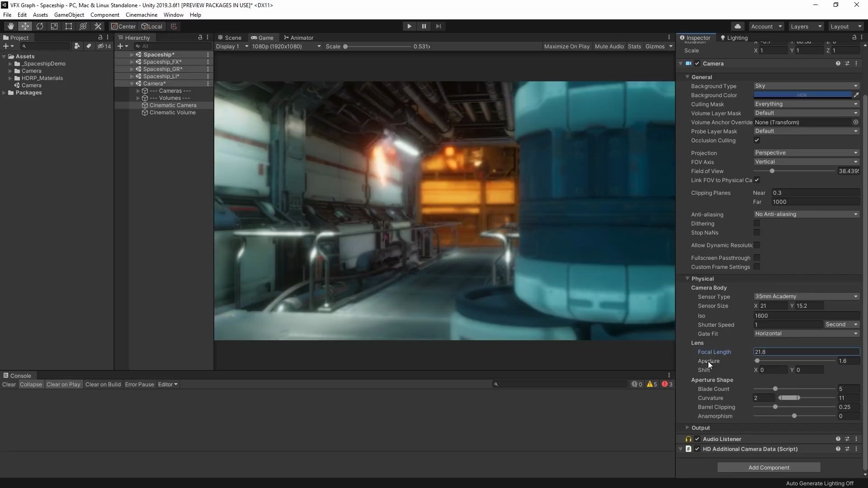Open the custom editor tools icon
Viewport: 868px width, 488px height.
click(x=98, y=26)
